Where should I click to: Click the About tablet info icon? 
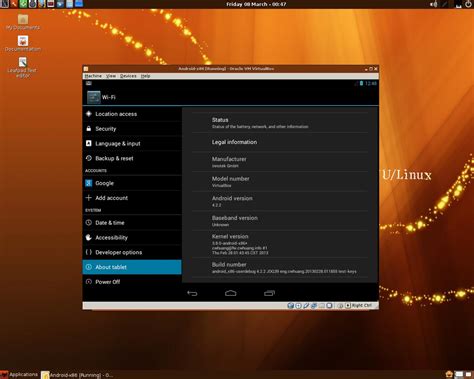(89, 267)
